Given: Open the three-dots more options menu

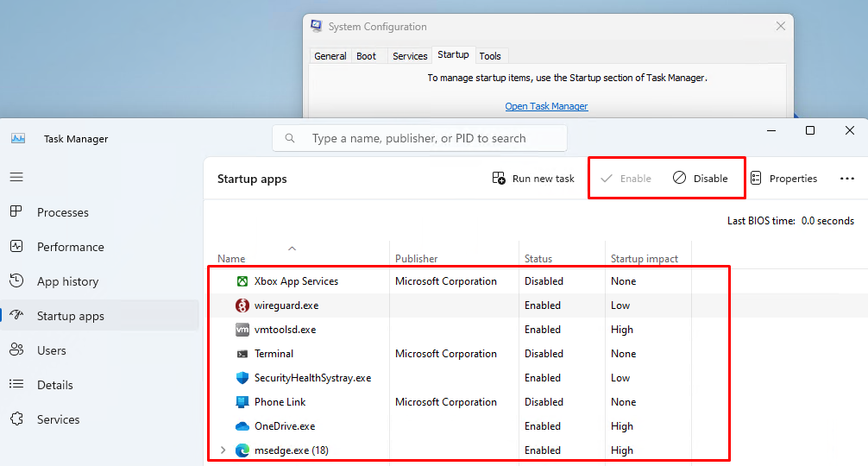Looking at the screenshot, I should coord(847,179).
